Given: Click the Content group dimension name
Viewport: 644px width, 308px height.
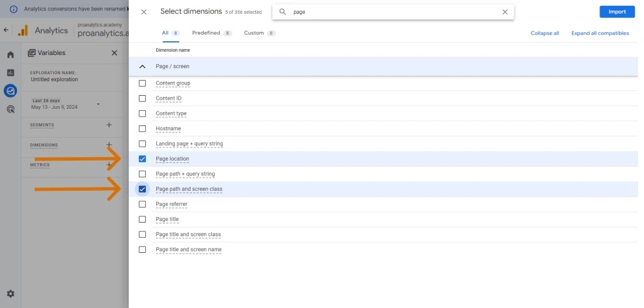Looking at the screenshot, I should coord(173,83).
